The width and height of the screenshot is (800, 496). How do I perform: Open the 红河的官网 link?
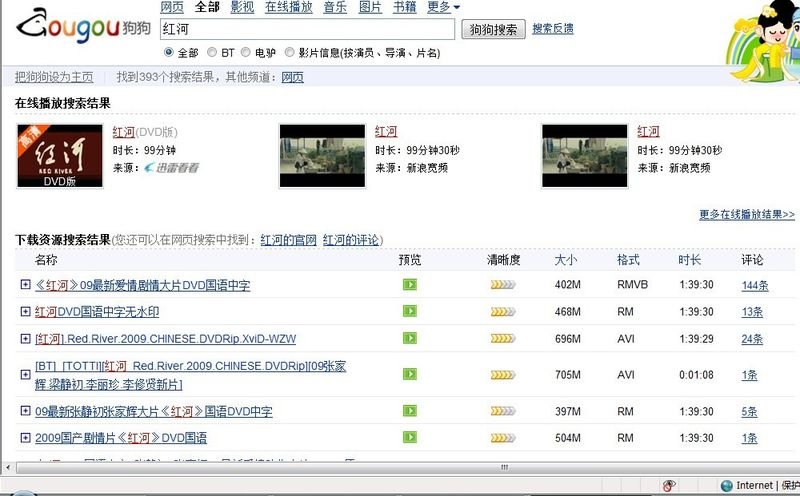coord(289,240)
